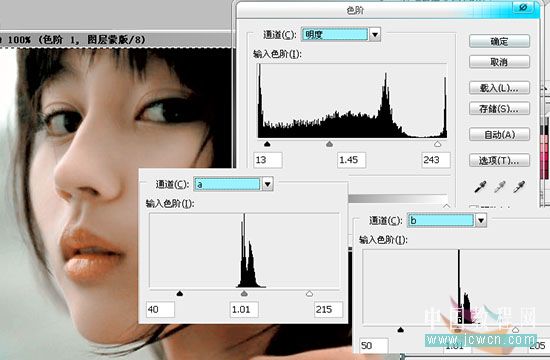This screenshot has height=360, width=550.
Task: Select the 明度 white input slider
Action: [x=437, y=144]
